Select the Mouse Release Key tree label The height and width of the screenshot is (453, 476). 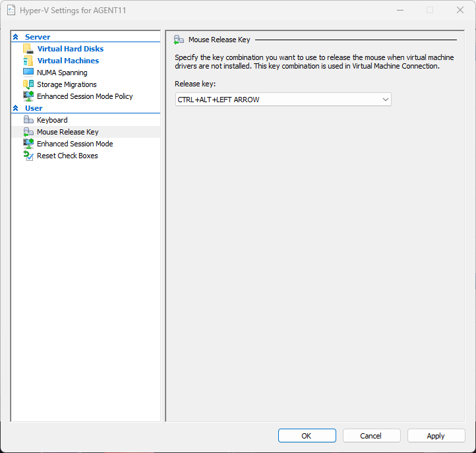[x=67, y=132]
